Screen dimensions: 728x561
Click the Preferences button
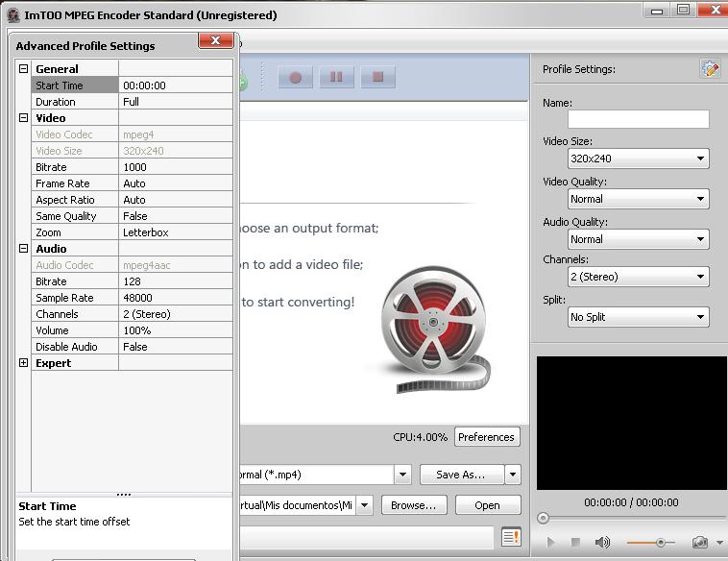pyautogui.click(x=487, y=437)
